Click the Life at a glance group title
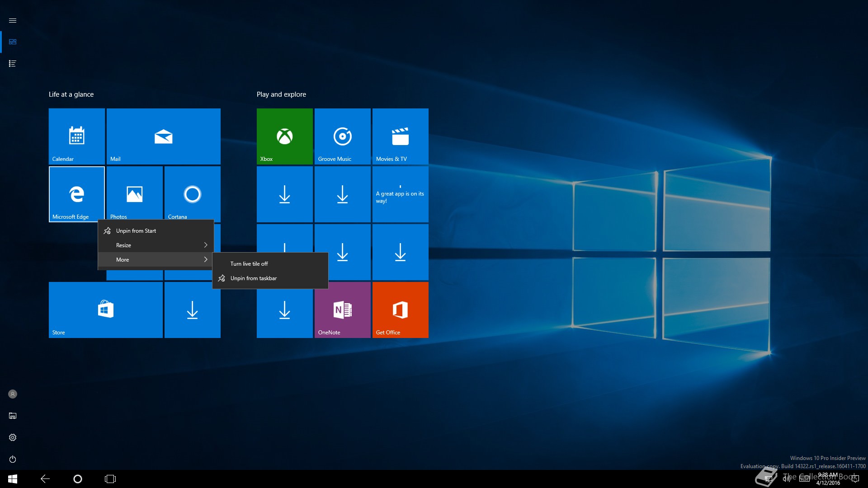This screenshot has height=488, width=868. tap(71, 94)
